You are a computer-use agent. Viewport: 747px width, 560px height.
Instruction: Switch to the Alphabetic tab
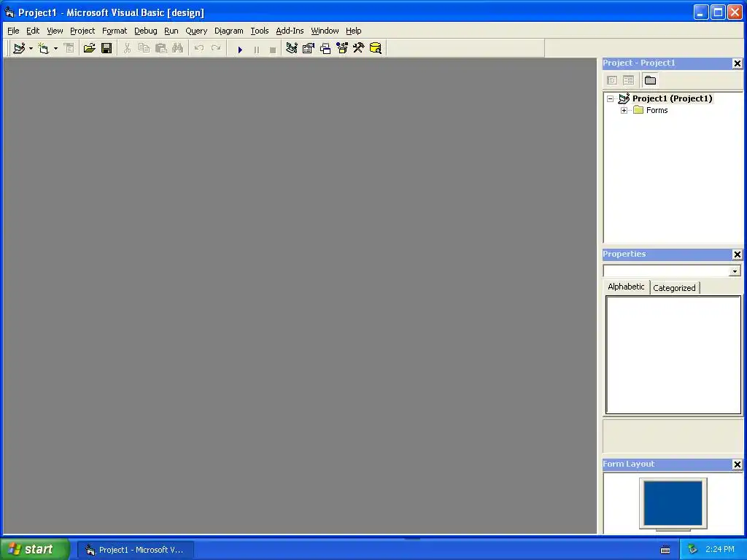(626, 287)
